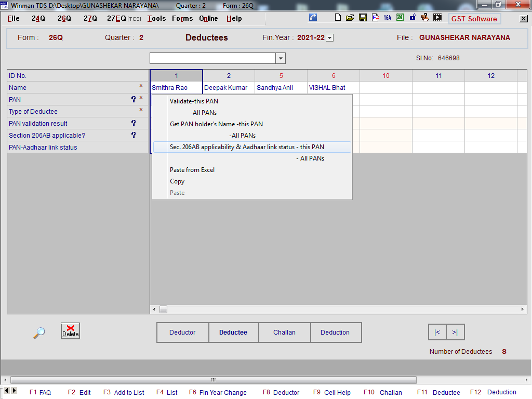The width and height of the screenshot is (532, 399).
Task: Open the video tutorial film icon
Action: (x=437, y=18)
